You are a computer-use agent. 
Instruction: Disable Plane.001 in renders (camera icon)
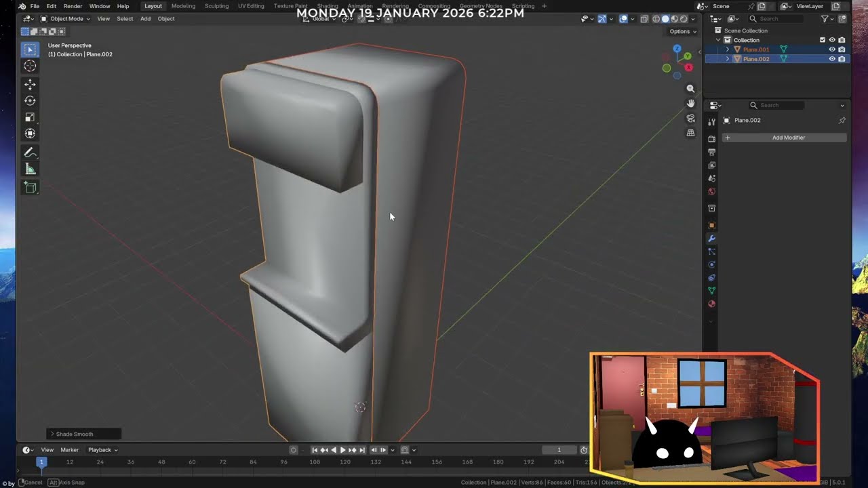click(842, 49)
